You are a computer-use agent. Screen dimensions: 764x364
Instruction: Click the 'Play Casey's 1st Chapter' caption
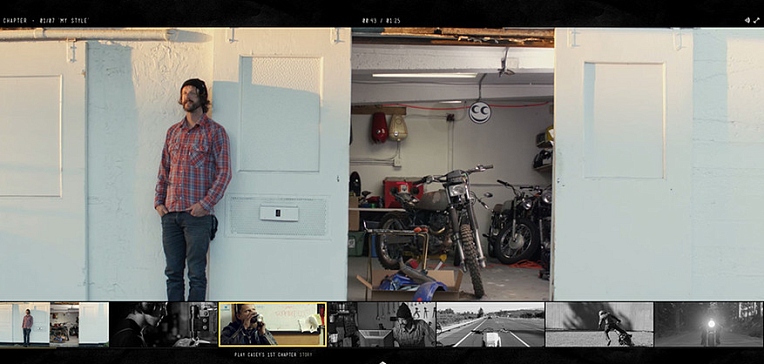[266, 355]
